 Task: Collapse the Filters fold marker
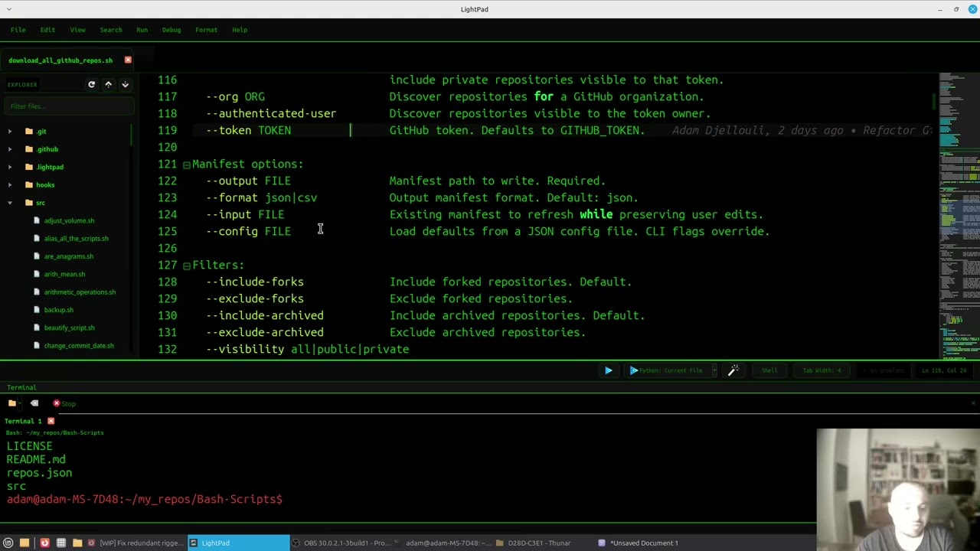(186, 266)
